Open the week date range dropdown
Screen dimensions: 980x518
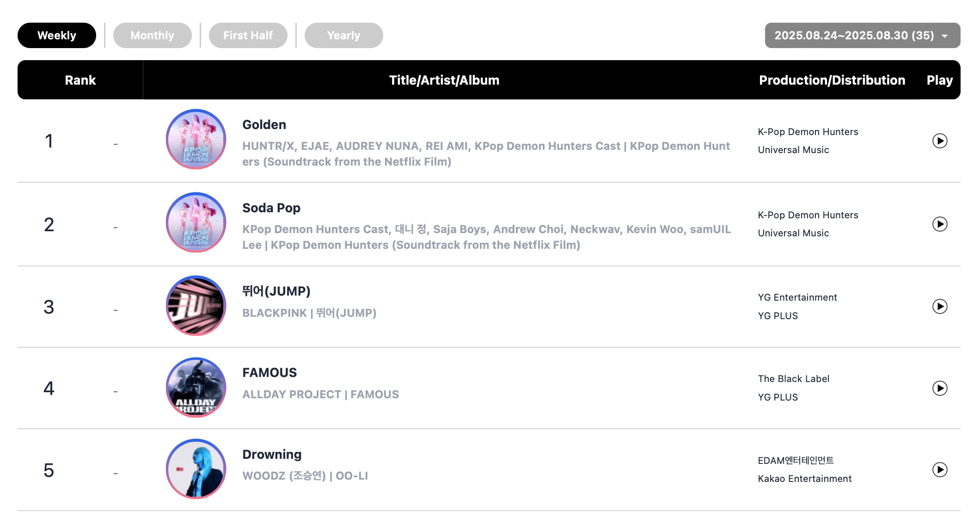pos(863,35)
